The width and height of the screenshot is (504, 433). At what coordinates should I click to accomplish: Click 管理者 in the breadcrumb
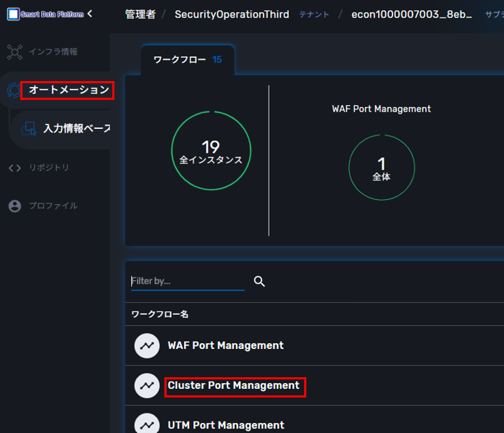(x=140, y=14)
